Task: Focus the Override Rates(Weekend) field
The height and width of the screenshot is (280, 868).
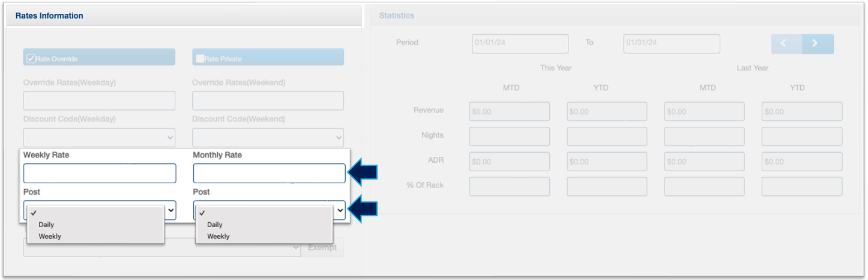Action: (x=268, y=100)
